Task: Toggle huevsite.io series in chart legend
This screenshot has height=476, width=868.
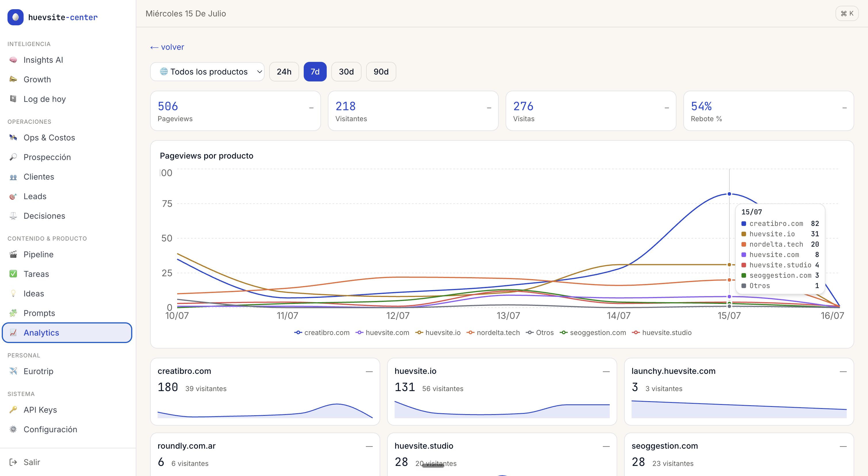Action: click(438, 332)
